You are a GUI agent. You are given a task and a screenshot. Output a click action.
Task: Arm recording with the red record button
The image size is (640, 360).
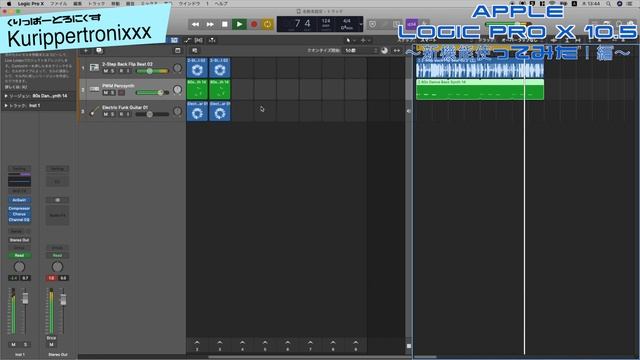click(254, 24)
